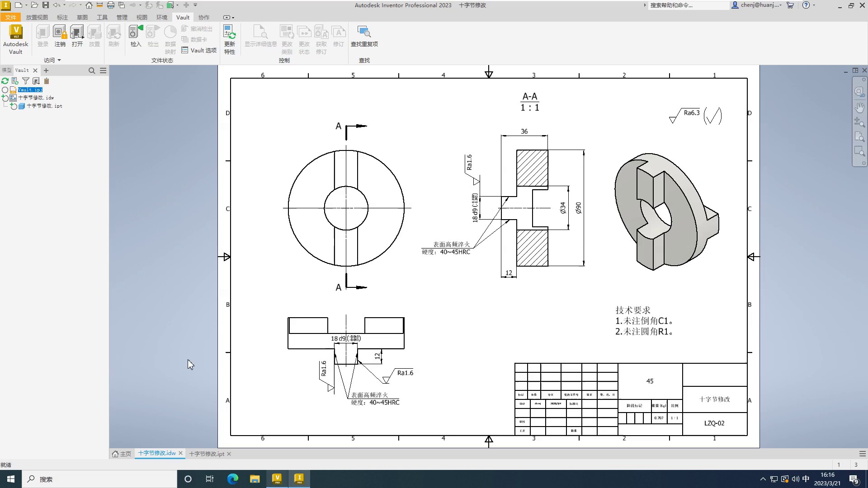Select 十字节修改.idw in the browser tree
Screen dimensions: 868x488
click(36, 98)
